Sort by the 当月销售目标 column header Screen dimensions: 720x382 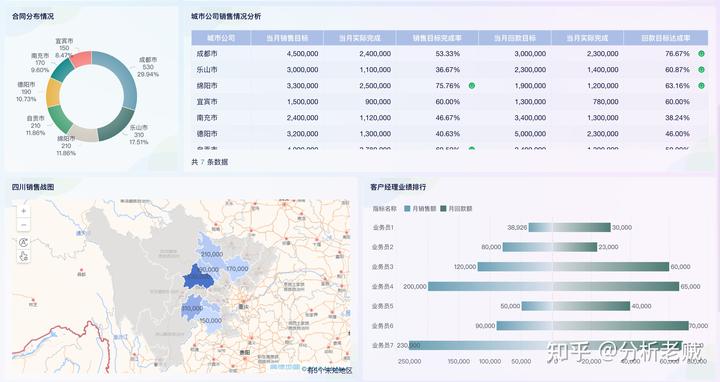(287, 38)
